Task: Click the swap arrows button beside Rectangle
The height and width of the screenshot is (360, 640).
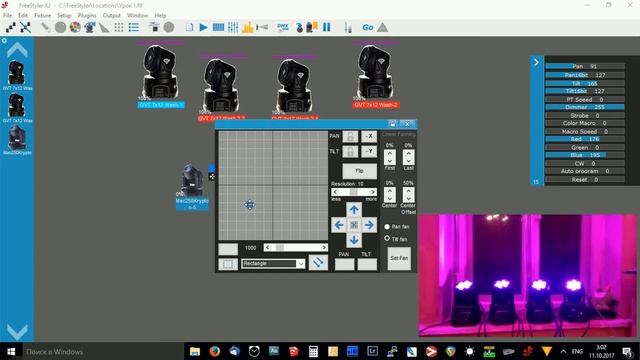Action: tap(318, 262)
